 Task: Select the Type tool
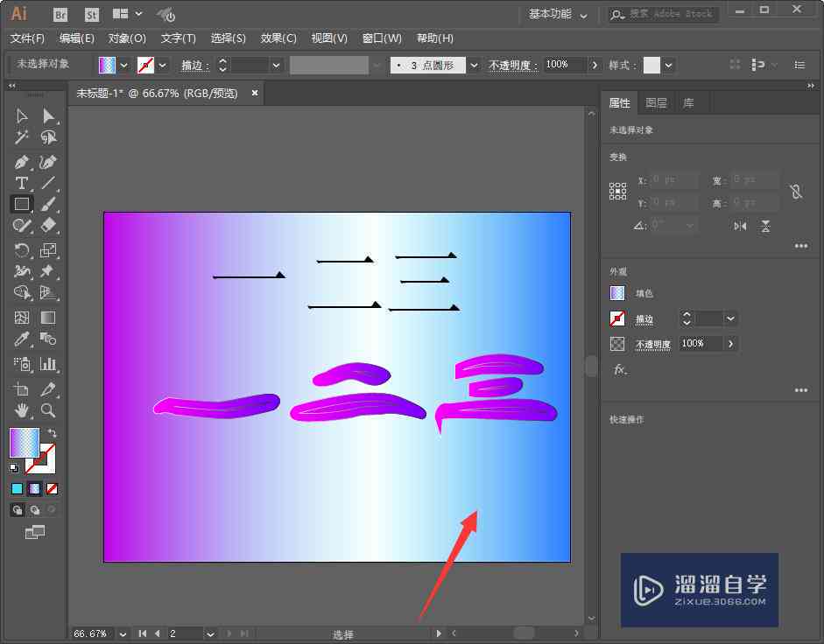pyautogui.click(x=22, y=183)
